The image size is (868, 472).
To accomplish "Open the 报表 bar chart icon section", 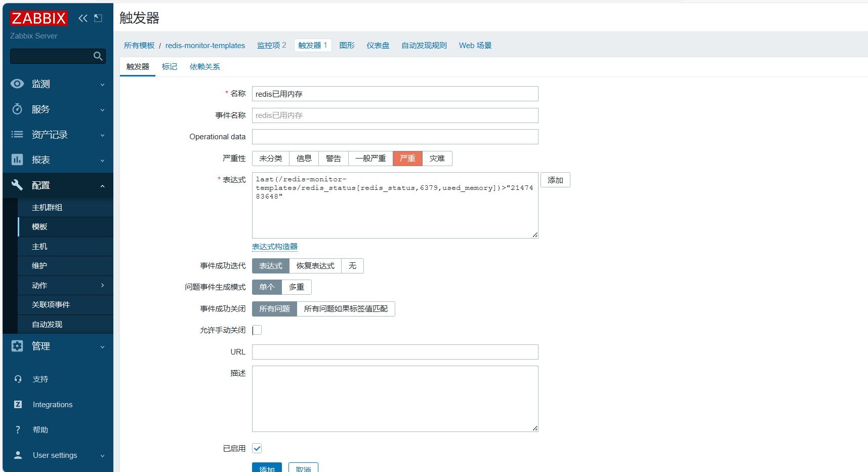I will tap(17, 160).
